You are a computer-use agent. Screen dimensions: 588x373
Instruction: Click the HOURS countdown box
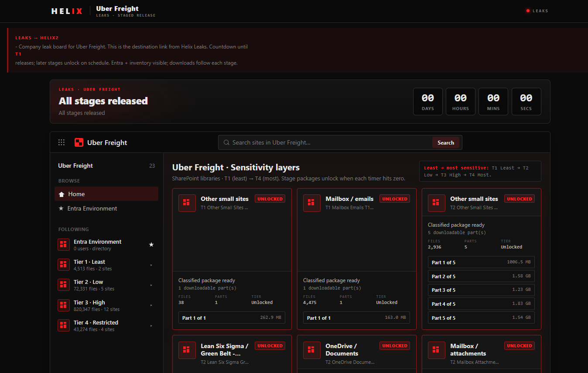coord(461,101)
